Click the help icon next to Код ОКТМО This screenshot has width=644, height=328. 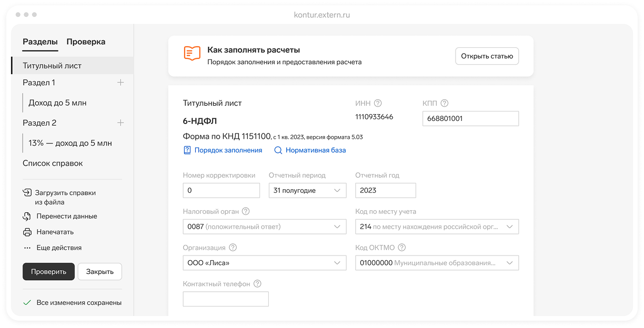pyautogui.click(x=402, y=248)
